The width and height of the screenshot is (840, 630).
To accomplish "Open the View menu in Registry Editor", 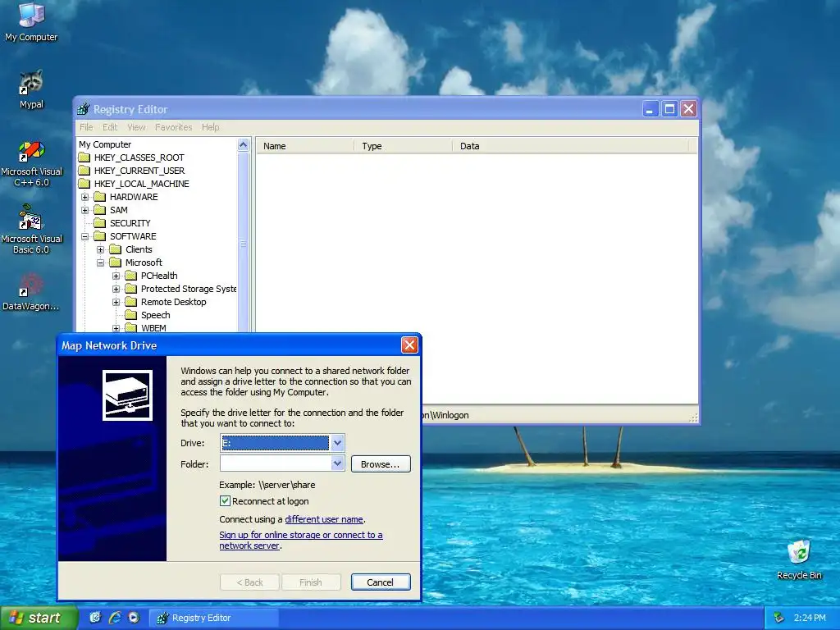I will pos(136,127).
